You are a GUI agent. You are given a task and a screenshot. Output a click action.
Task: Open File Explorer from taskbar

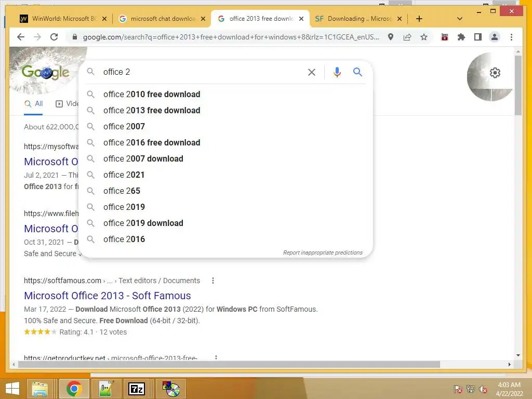pyautogui.click(x=39, y=389)
